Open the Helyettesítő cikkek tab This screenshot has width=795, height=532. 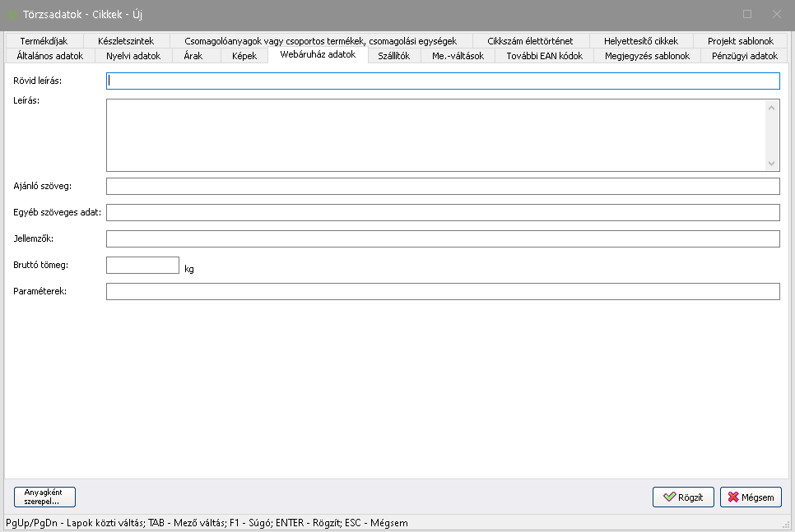640,41
